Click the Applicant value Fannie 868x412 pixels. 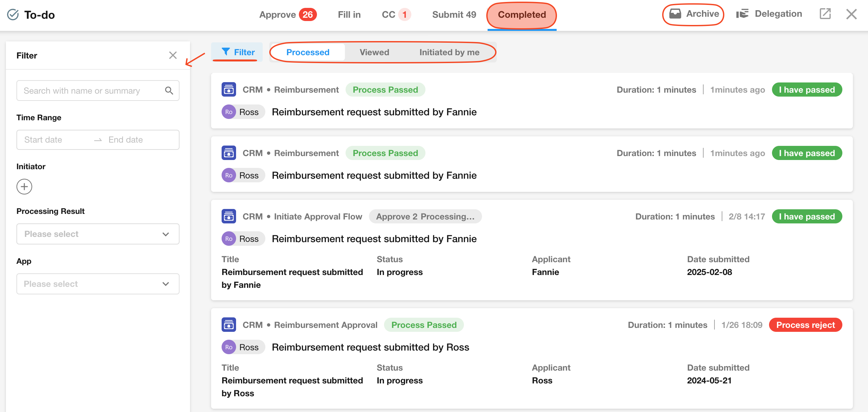point(545,272)
